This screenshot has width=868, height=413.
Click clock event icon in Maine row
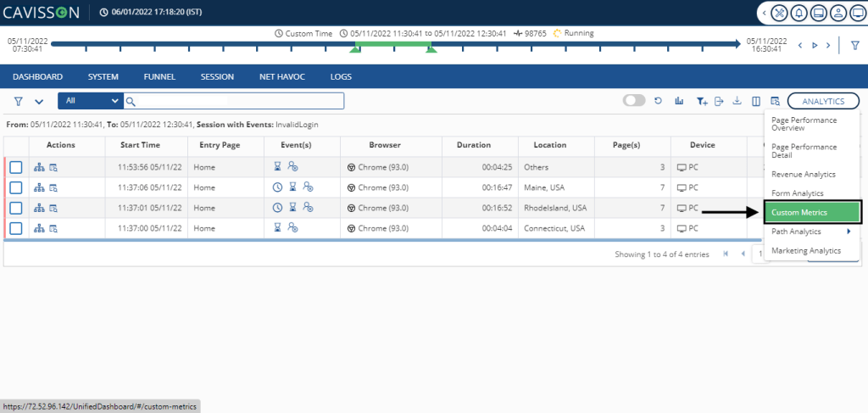tap(278, 187)
